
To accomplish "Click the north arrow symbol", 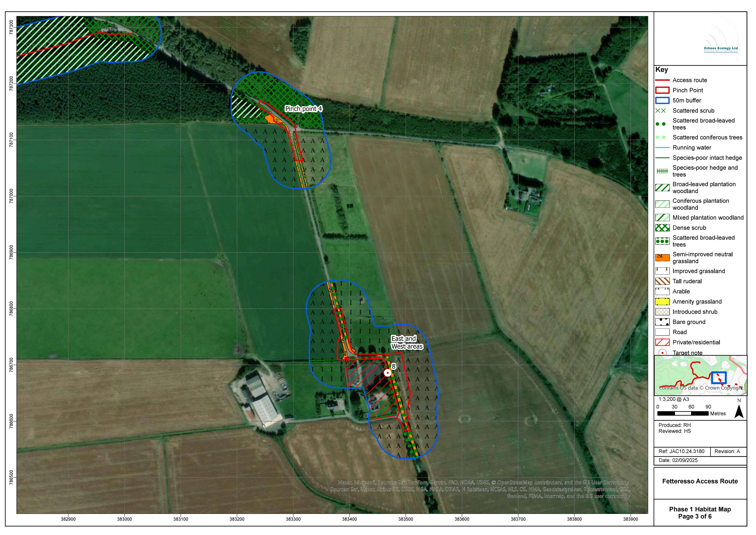I will pos(739,409).
